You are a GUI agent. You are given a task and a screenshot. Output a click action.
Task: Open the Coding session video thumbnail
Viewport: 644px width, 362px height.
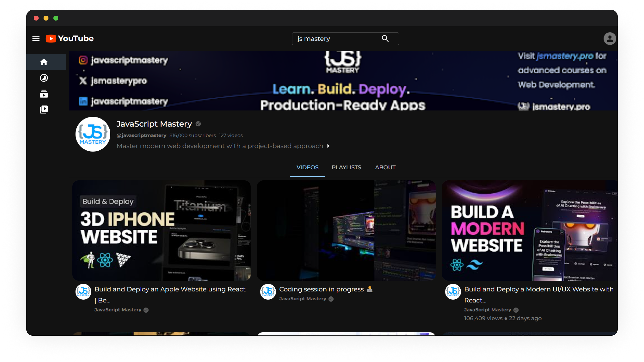coord(346,230)
